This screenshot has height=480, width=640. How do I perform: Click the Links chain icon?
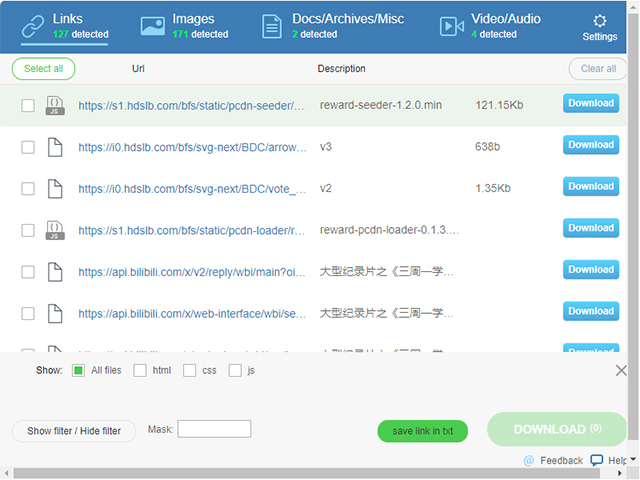point(33,27)
